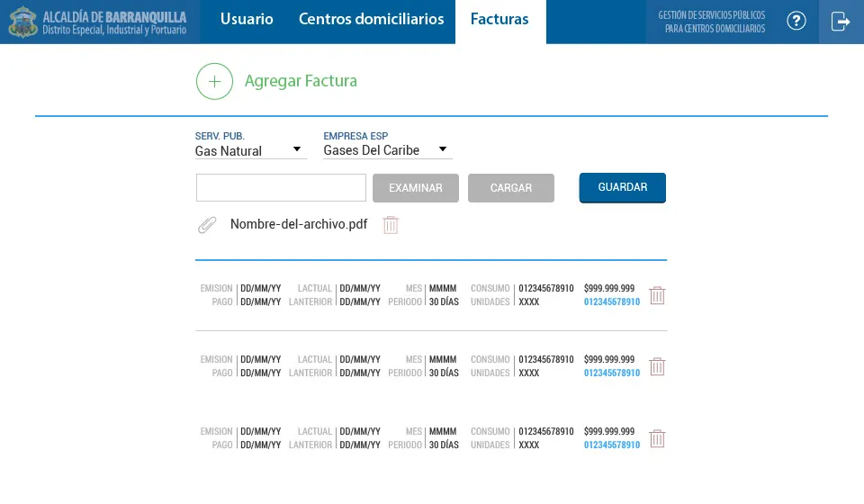Click the $999.999.999 amount in third row
Viewport: 864px width, 504px height.
(609, 431)
